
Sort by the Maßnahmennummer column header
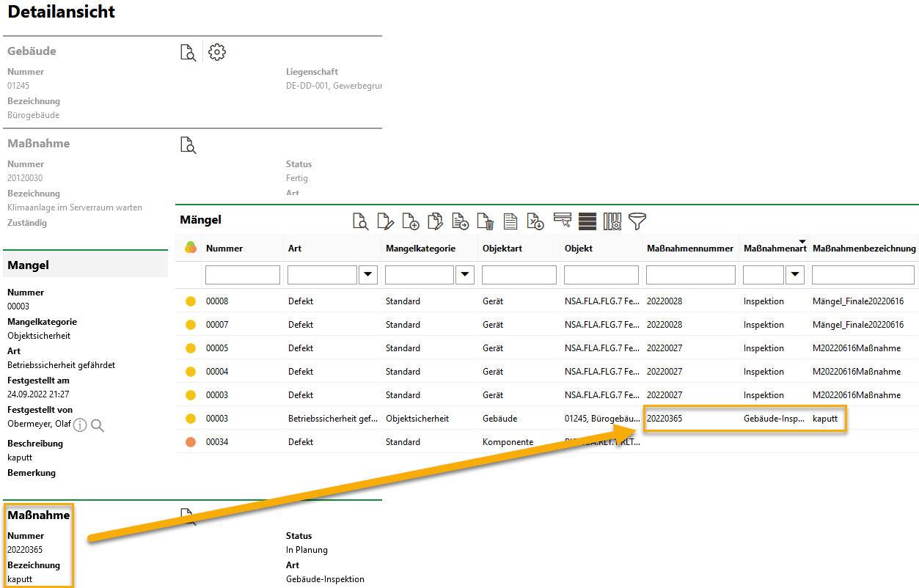(x=690, y=249)
